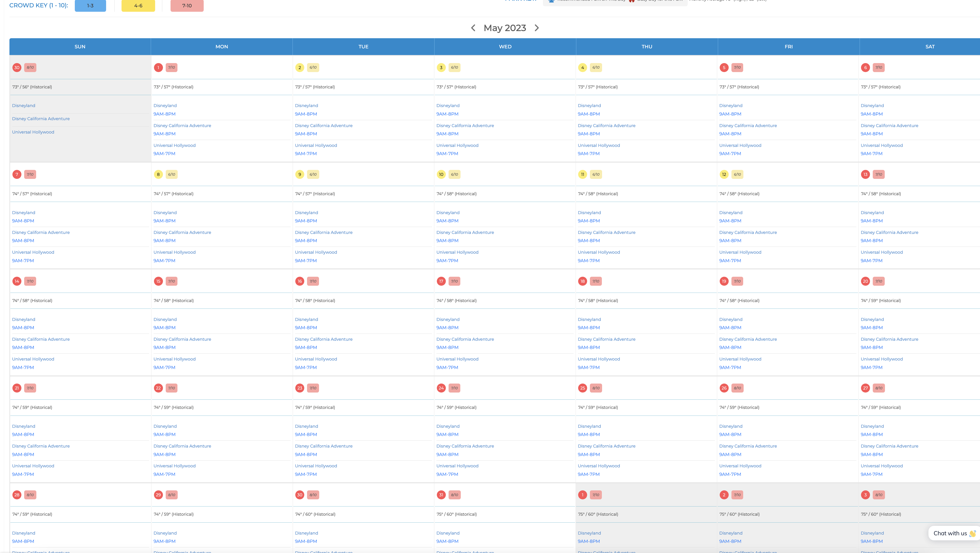
Task: Select the SUN column header
Action: (x=80, y=47)
